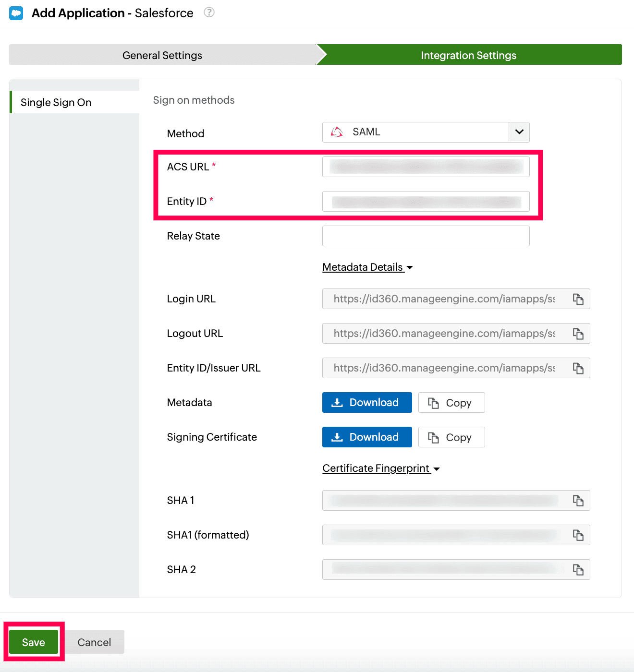Open the Method selection dropdown

tap(519, 132)
